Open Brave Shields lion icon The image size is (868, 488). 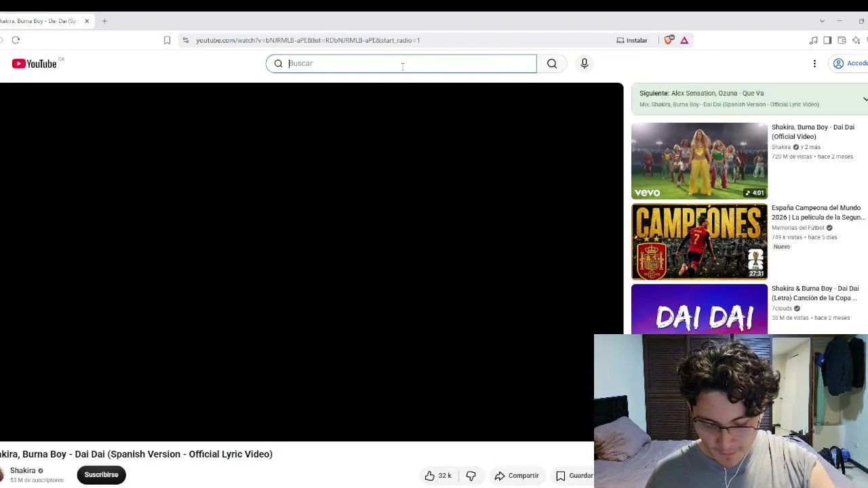(x=669, y=40)
